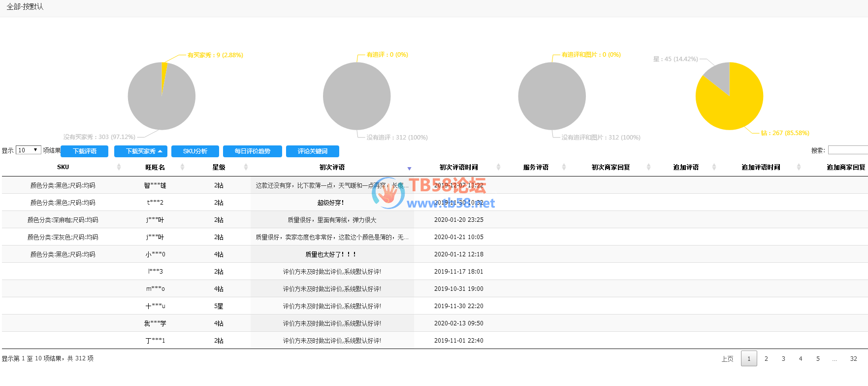Click label 有买家秀 : 9 (2.88%)
The width and height of the screenshot is (868, 386).
pyautogui.click(x=215, y=55)
